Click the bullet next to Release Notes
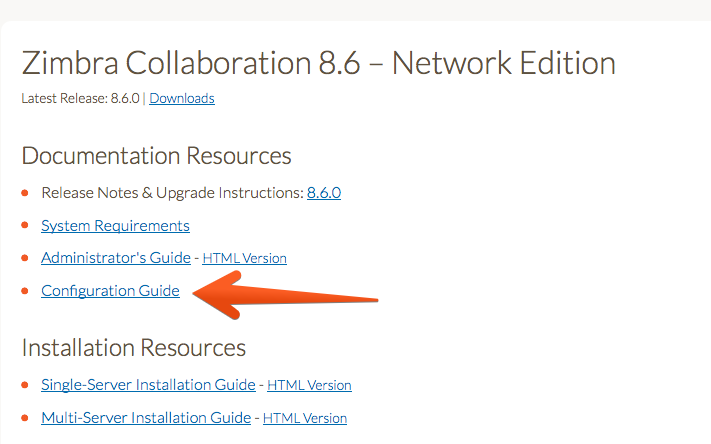 25,193
